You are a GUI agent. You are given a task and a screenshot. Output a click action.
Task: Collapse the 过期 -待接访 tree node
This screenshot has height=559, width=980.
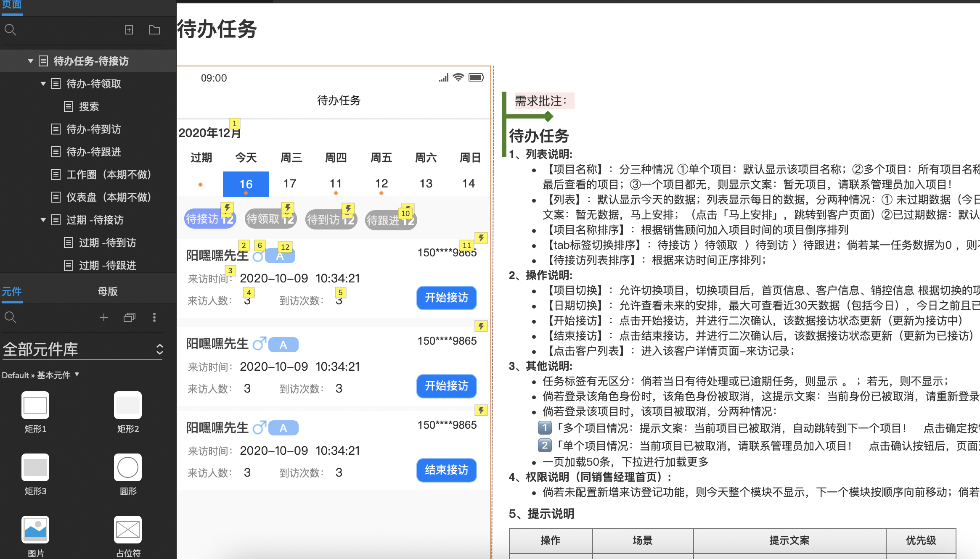[43, 220]
